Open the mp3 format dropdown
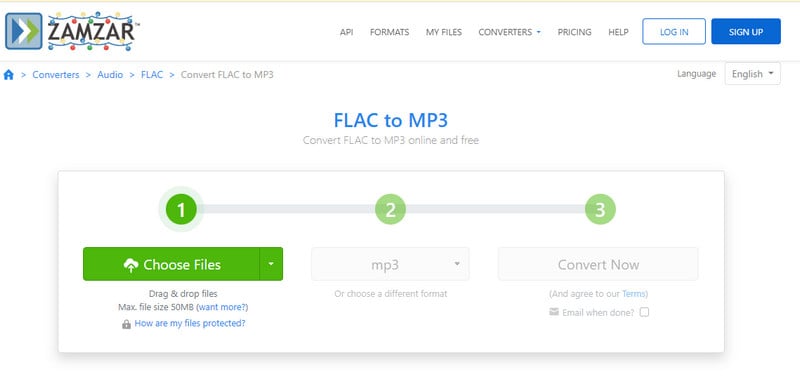The width and height of the screenshot is (800, 391). point(390,264)
